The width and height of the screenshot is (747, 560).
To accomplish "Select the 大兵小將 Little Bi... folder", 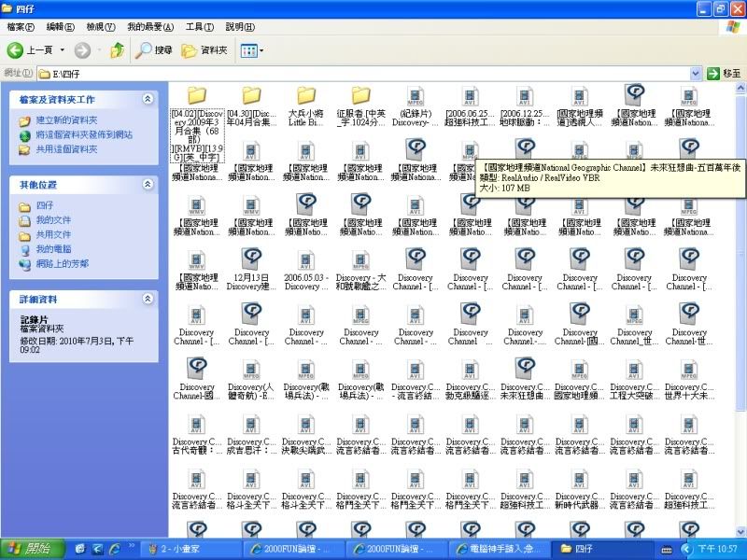I will tap(306, 105).
